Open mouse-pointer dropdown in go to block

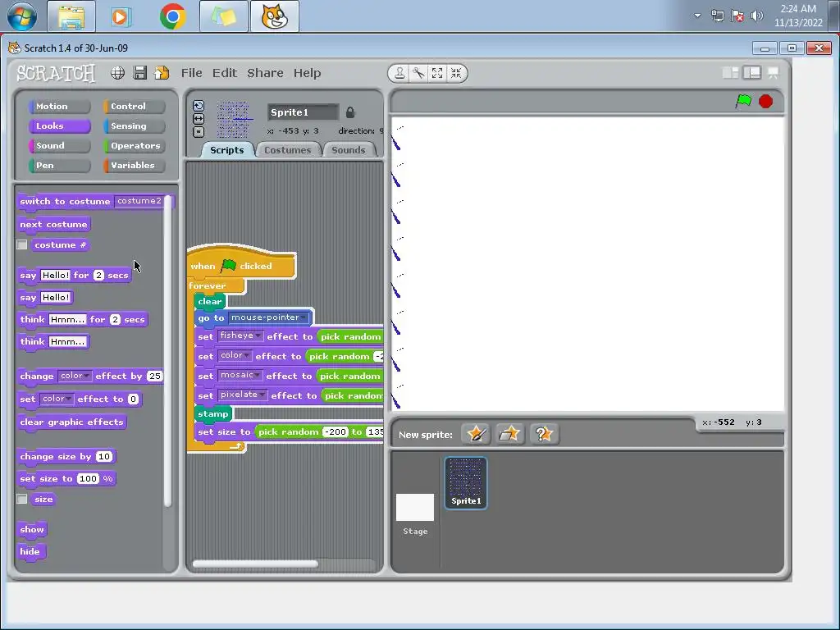pyautogui.click(x=269, y=317)
